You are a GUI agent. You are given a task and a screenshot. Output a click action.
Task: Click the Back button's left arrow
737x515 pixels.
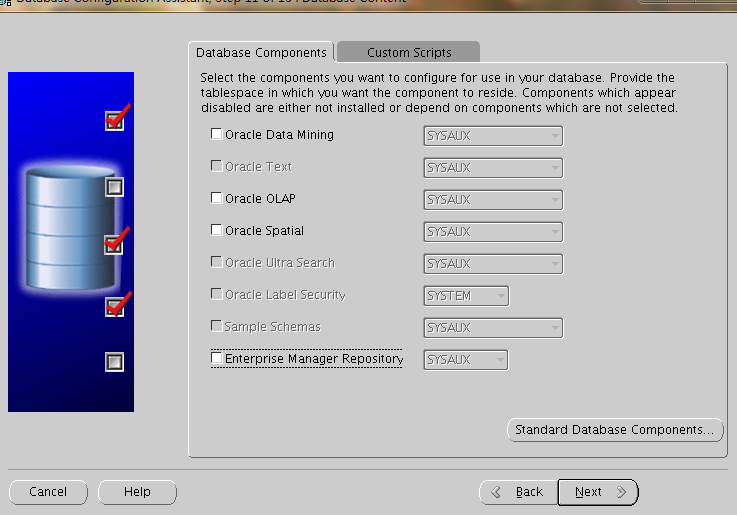[x=496, y=492]
